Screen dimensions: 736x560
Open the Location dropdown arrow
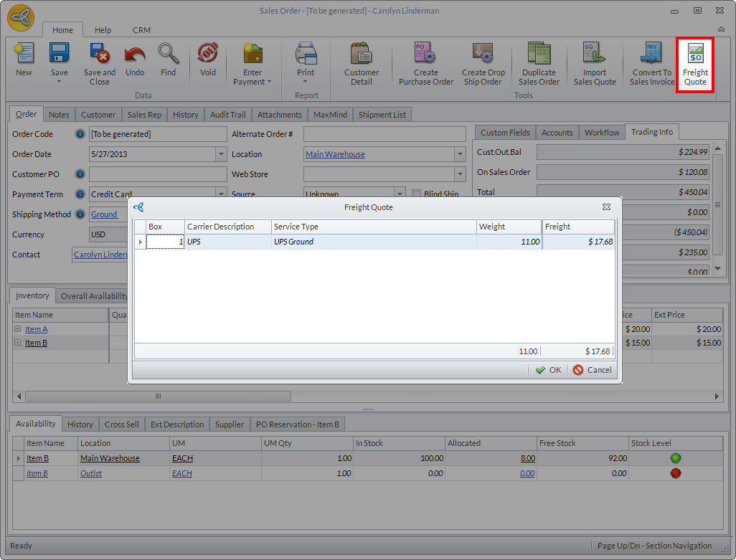point(459,154)
